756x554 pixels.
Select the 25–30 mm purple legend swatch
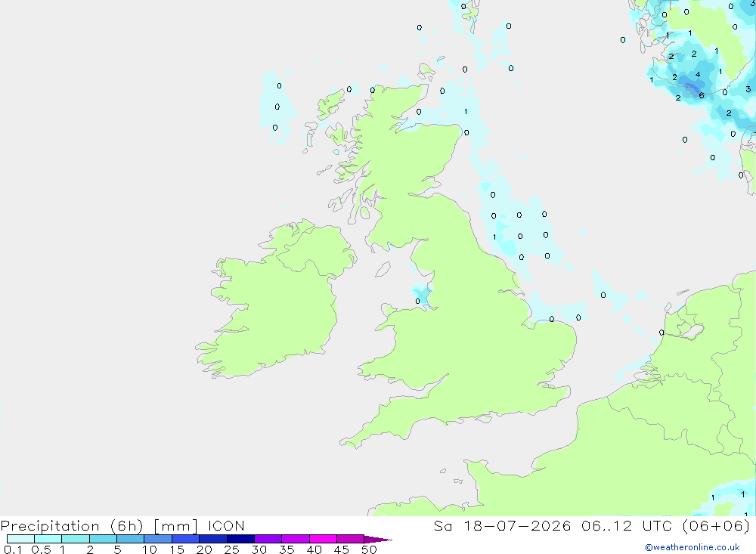pyautogui.click(x=240, y=539)
